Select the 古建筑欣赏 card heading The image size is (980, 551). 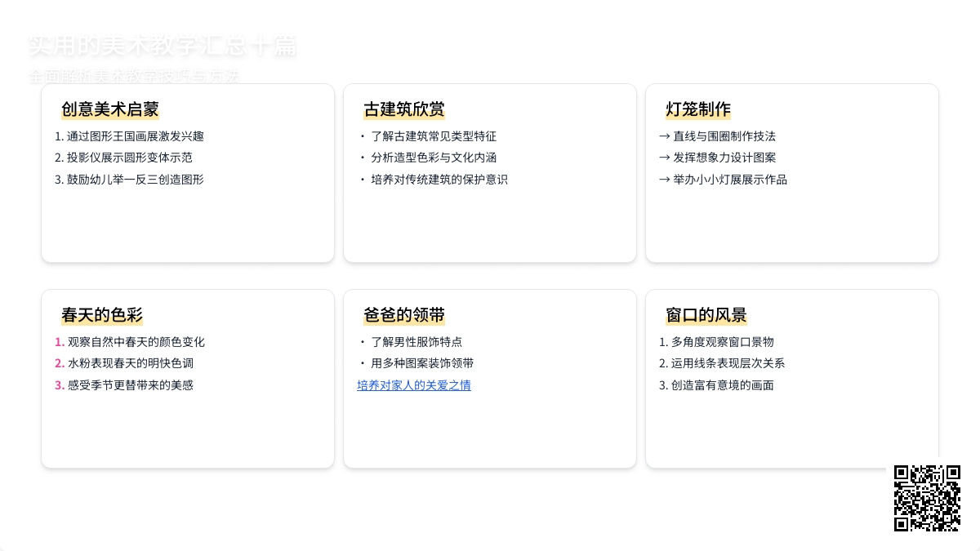click(x=404, y=109)
